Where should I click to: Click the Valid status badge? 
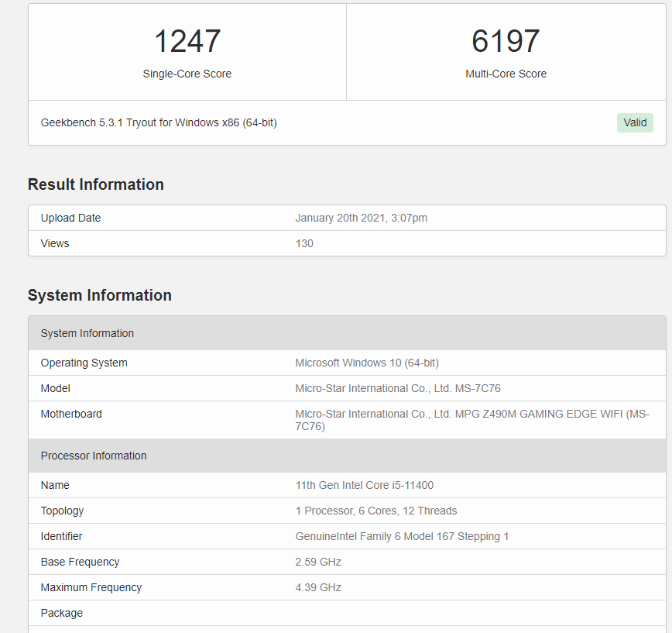(x=635, y=122)
